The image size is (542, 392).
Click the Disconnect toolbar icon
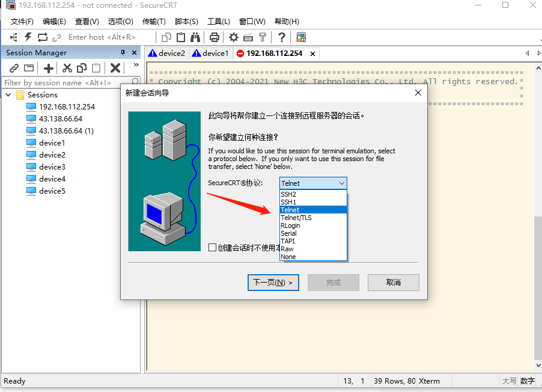point(56,37)
